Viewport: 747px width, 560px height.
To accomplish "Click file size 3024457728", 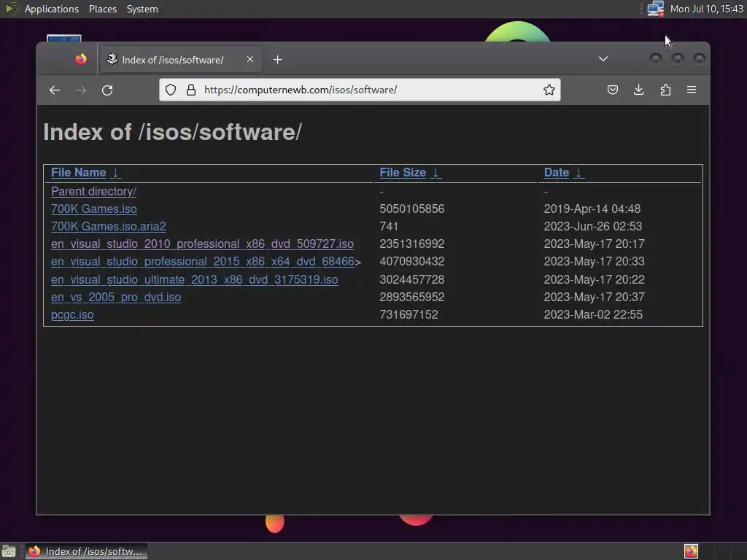I will point(412,279).
